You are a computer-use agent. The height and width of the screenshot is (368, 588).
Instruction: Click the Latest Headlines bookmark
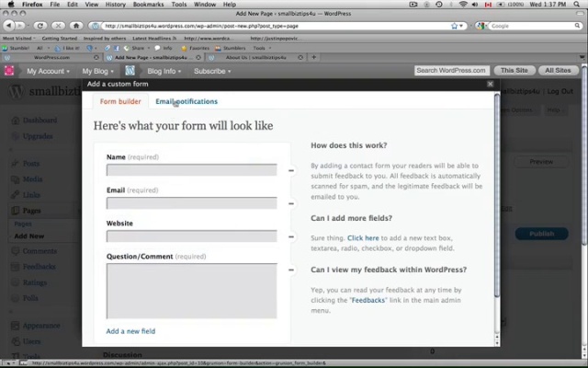point(154,39)
